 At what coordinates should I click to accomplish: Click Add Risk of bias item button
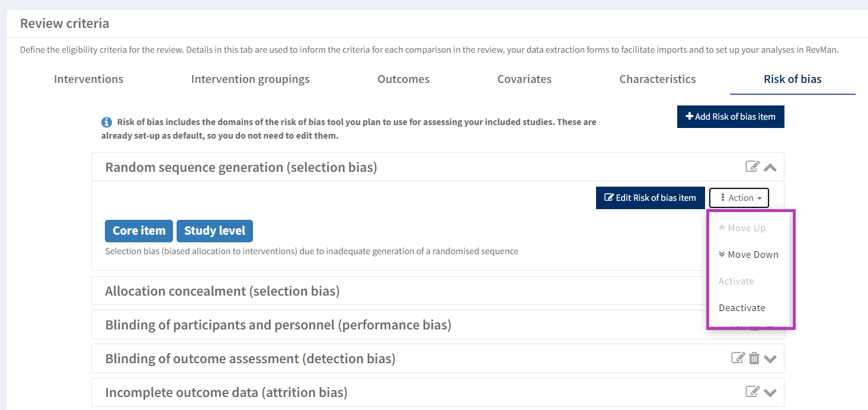click(731, 117)
